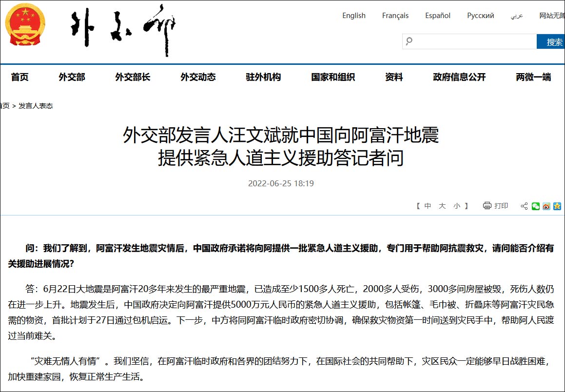Open the 外交动态 navigation menu item

click(197, 77)
